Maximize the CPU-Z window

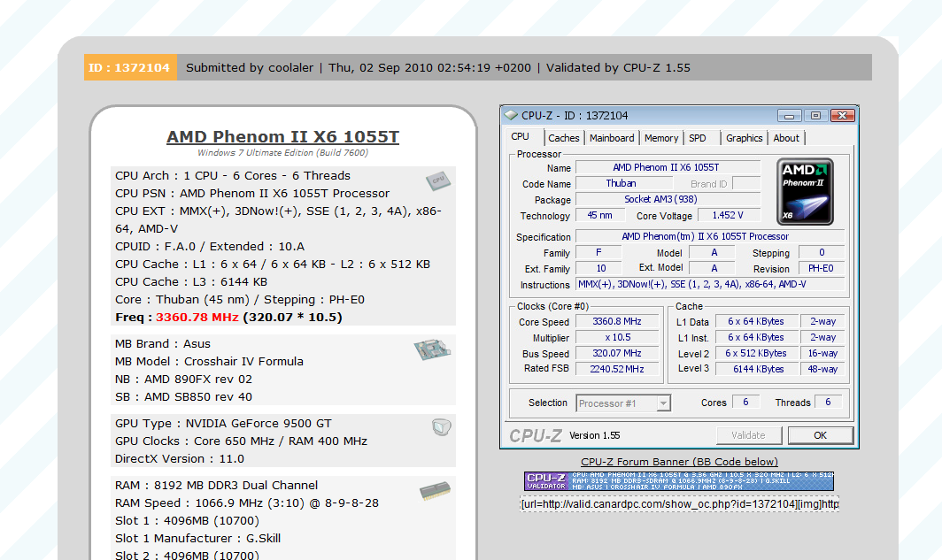(815, 115)
